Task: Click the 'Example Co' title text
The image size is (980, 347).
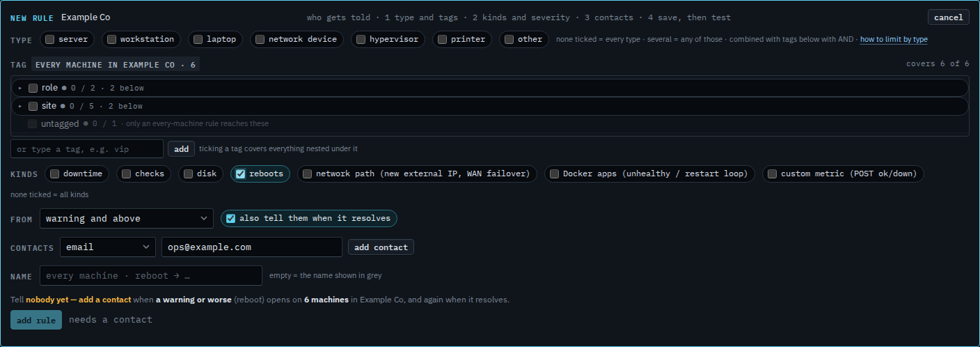Action: [86, 17]
